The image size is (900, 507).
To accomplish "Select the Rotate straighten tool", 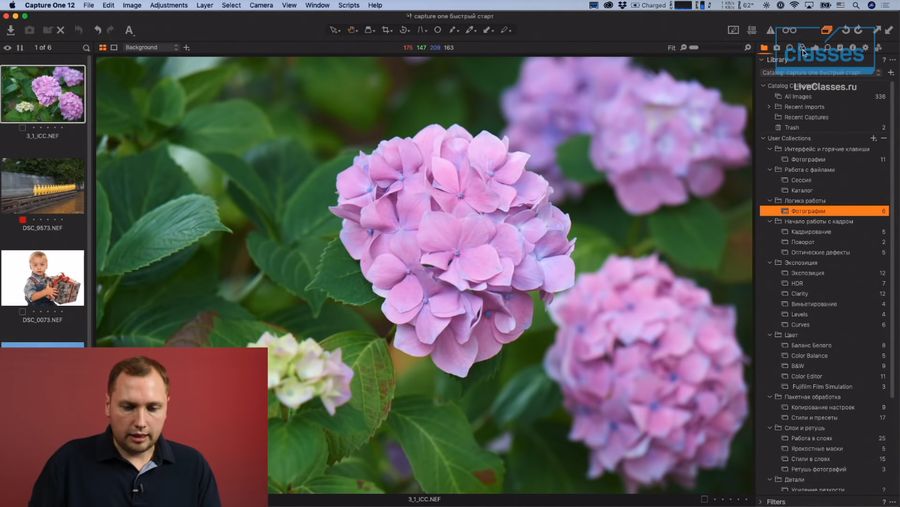I will (x=404, y=30).
